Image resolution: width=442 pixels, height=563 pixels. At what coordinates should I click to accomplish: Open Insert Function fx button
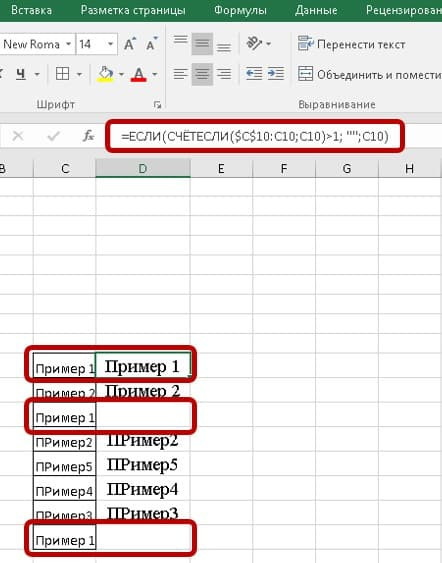pos(88,136)
